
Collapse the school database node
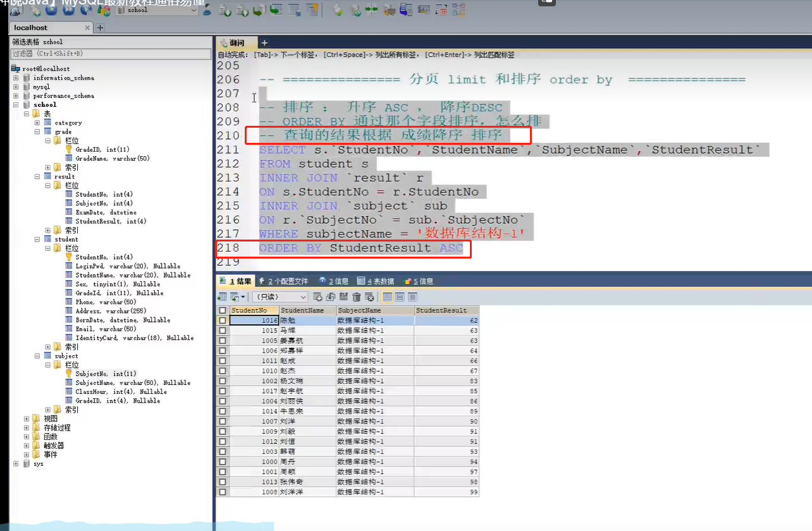16,105
